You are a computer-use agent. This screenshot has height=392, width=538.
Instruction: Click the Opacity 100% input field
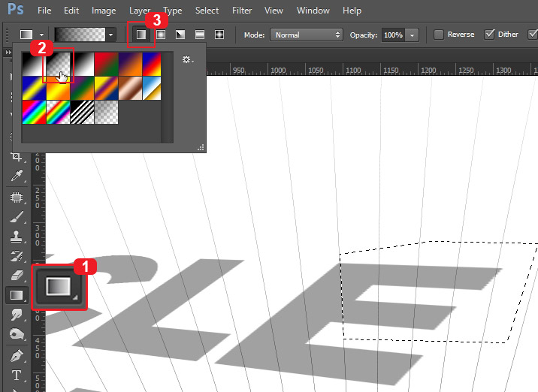(393, 35)
